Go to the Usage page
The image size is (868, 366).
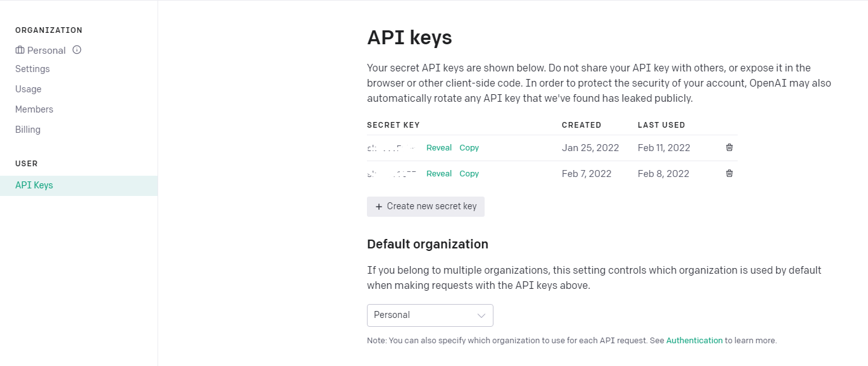28,89
